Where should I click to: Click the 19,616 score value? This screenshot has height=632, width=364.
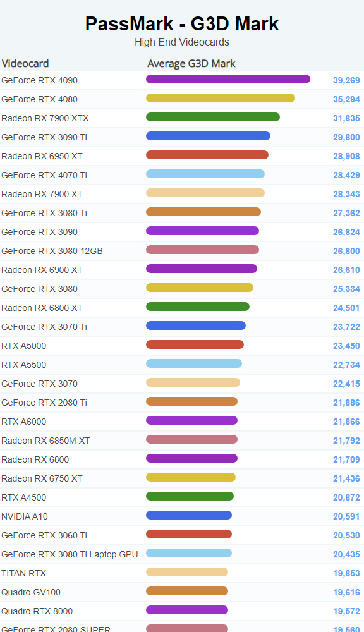(346, 592)
